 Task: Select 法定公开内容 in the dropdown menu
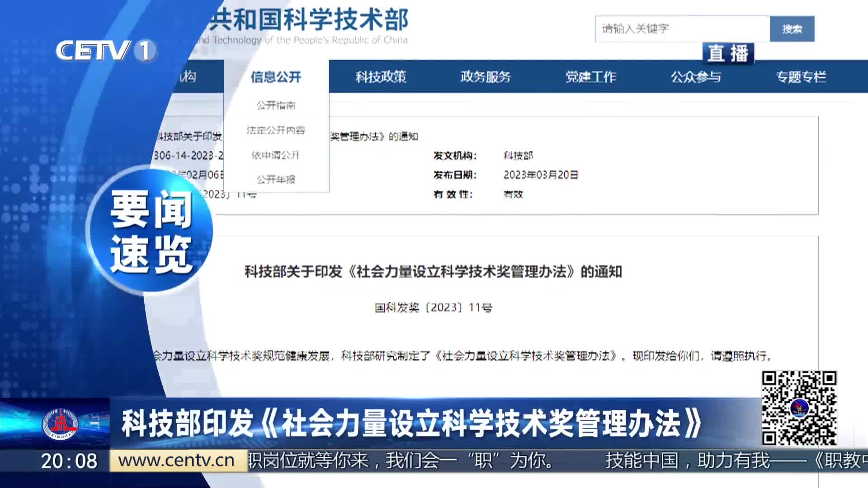click(x=276, y=130)
